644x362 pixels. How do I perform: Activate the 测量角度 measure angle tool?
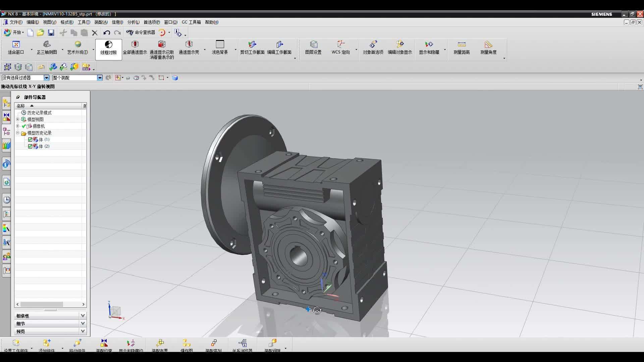(488, 49)
